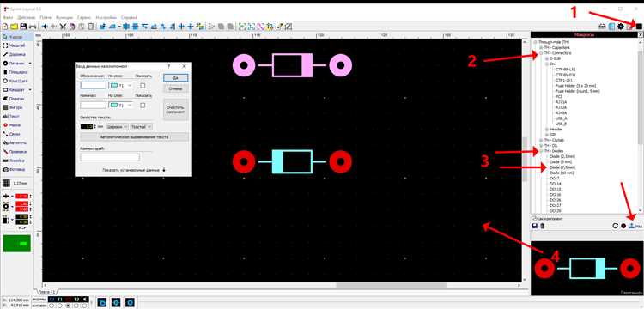Expand the TH - Crystals tree node

(541, 140)
